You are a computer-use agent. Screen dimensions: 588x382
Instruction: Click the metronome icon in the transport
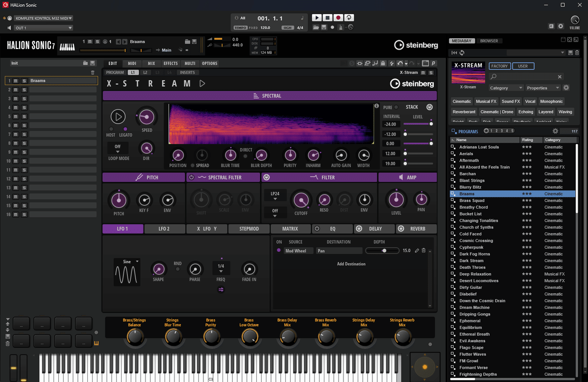pyautogui.click(x=342, y=27)
